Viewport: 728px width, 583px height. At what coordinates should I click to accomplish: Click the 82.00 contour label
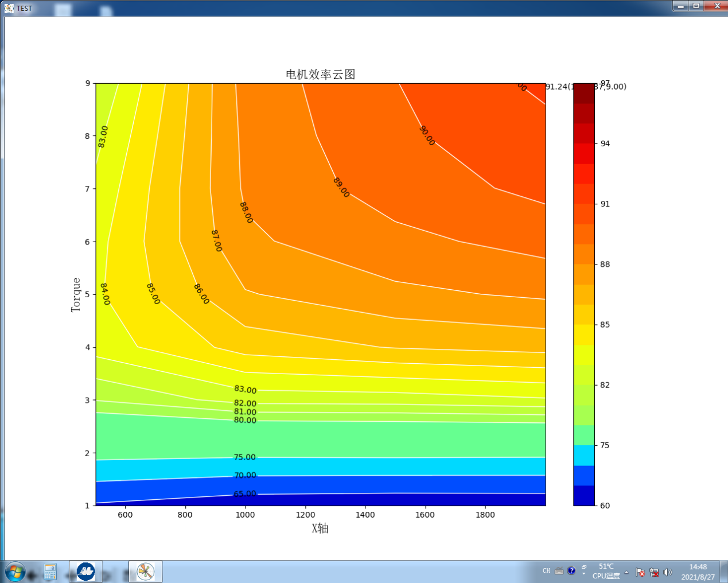pos(245,403)
